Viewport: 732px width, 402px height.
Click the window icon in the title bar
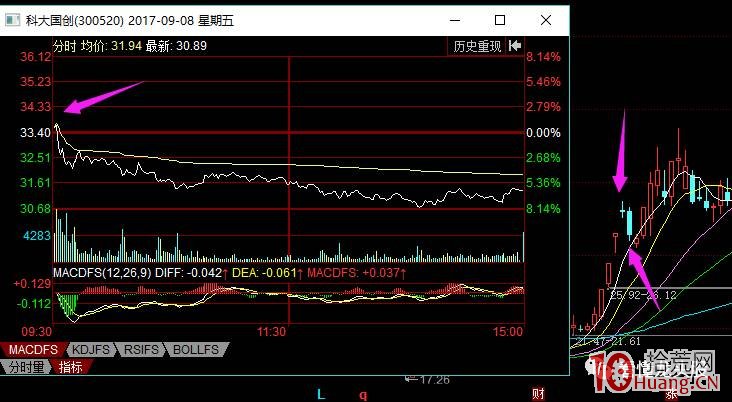click(12, 21)
